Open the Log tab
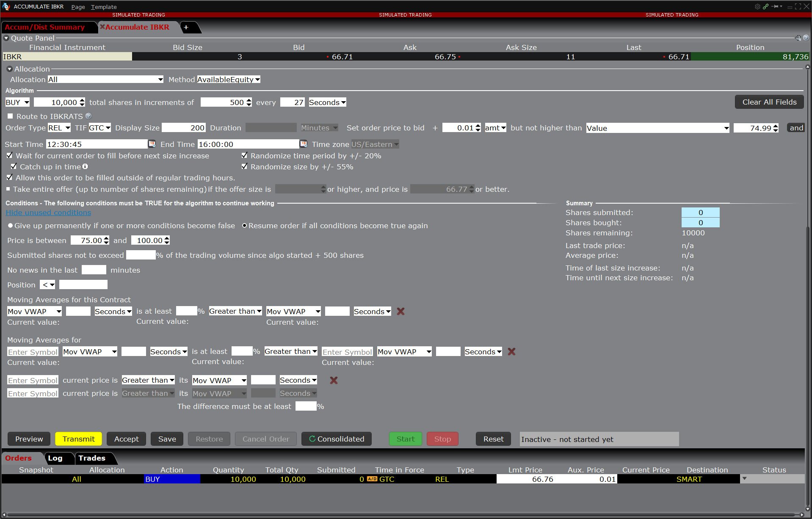The width and height of the screenshot is (812, 519). pyautogui.click(x=55, y=458)
